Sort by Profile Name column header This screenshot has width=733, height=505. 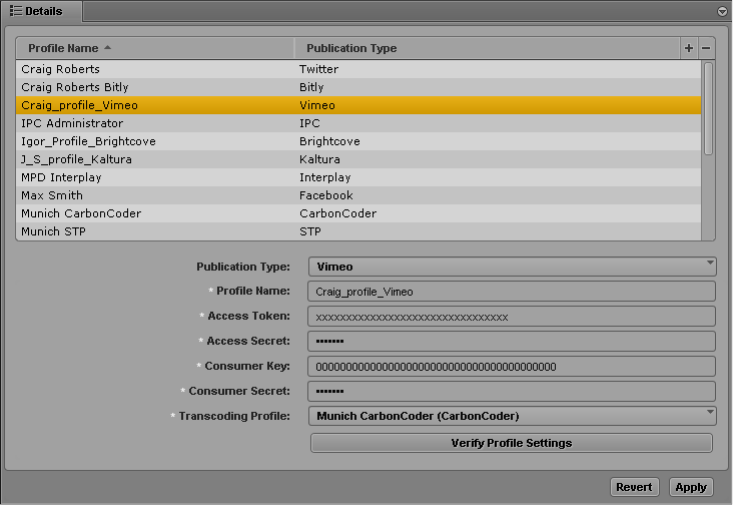coord(155,48)
